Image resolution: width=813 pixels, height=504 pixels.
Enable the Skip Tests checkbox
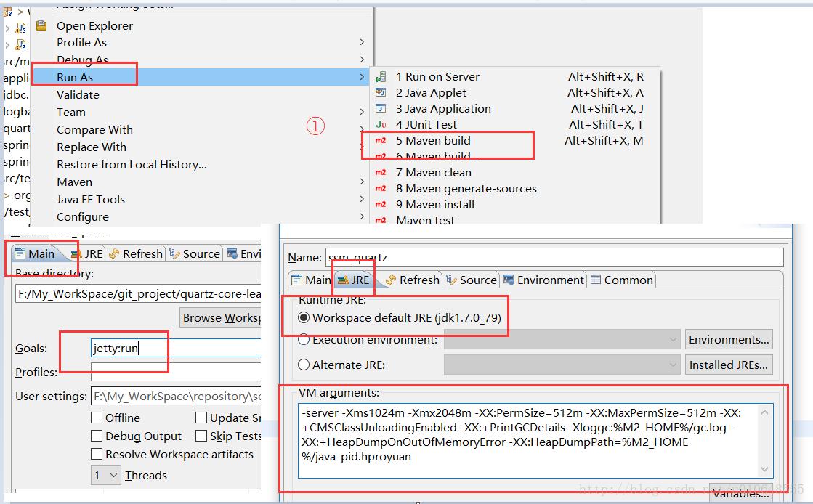click(x=201, y=436)
